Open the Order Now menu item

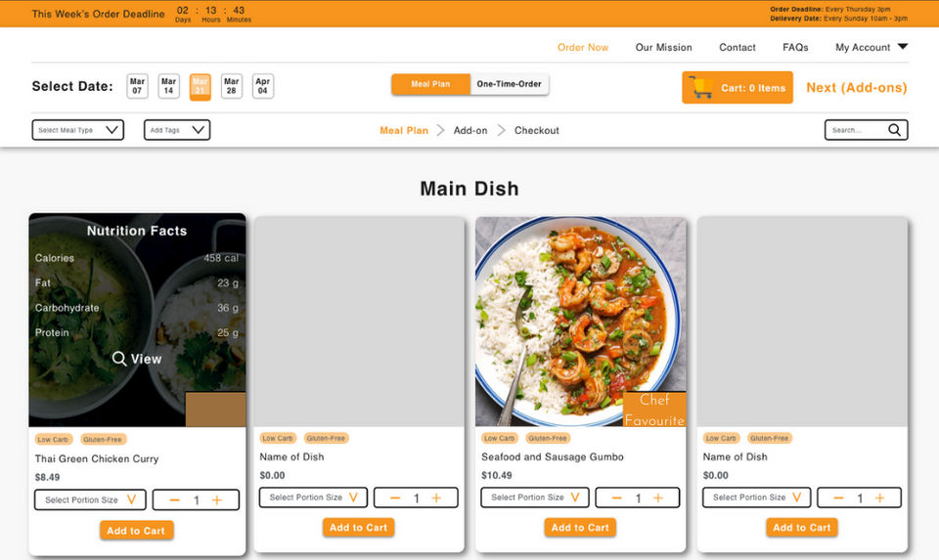[583, 47]
